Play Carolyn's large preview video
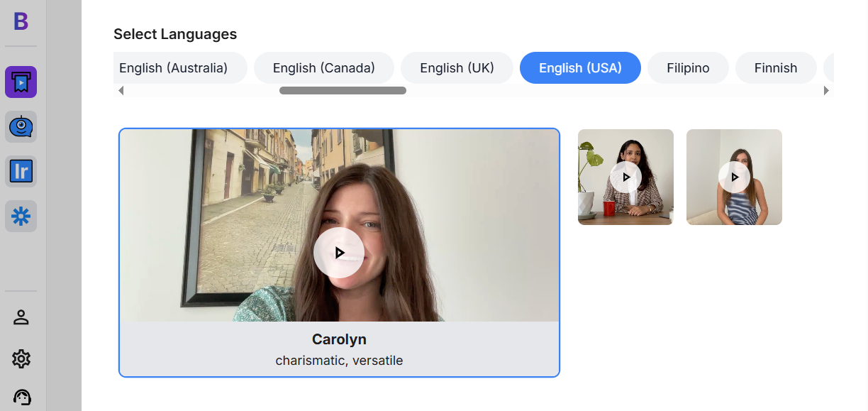Image resolution: width=868 pixels, height=411 pixels. [339, 253]
